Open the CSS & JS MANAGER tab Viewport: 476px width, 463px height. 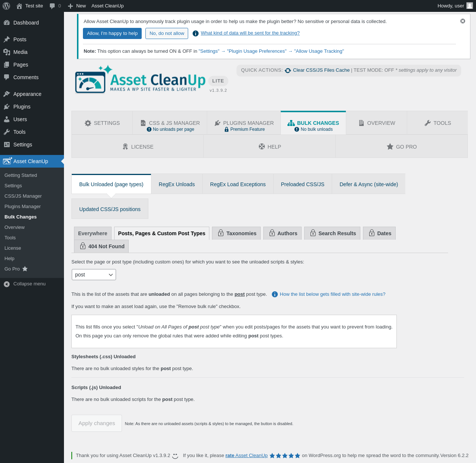pos(170,123)
